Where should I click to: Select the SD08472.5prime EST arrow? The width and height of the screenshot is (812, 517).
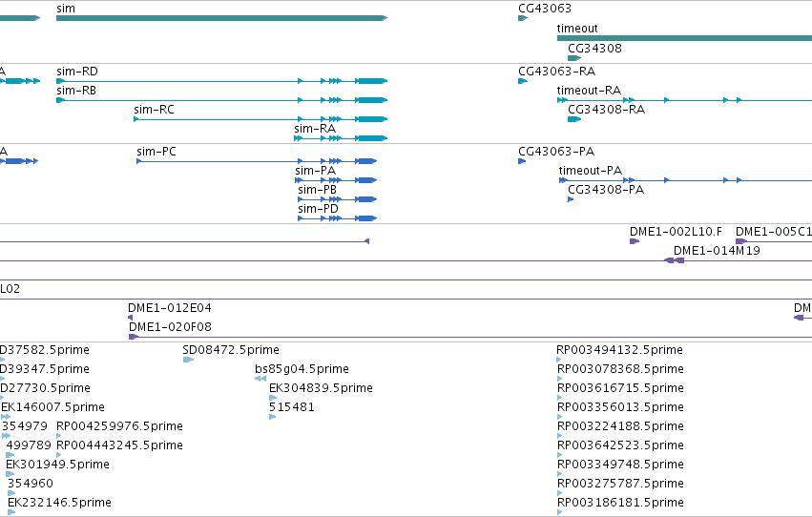tap(189, 360)
